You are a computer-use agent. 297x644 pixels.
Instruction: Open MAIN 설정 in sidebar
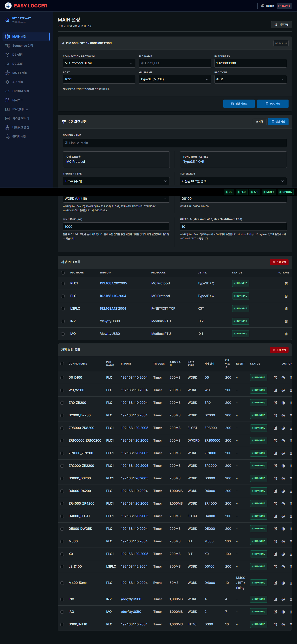click(x=26, y=37)
